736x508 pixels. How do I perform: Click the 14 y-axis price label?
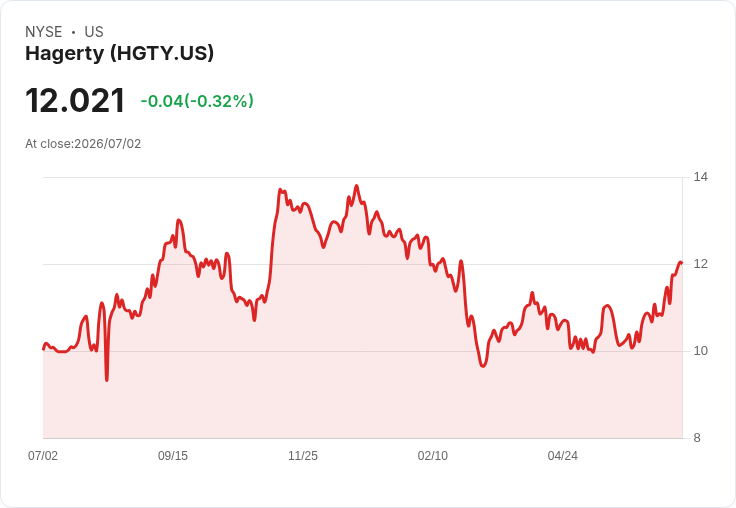coord(700,177)
